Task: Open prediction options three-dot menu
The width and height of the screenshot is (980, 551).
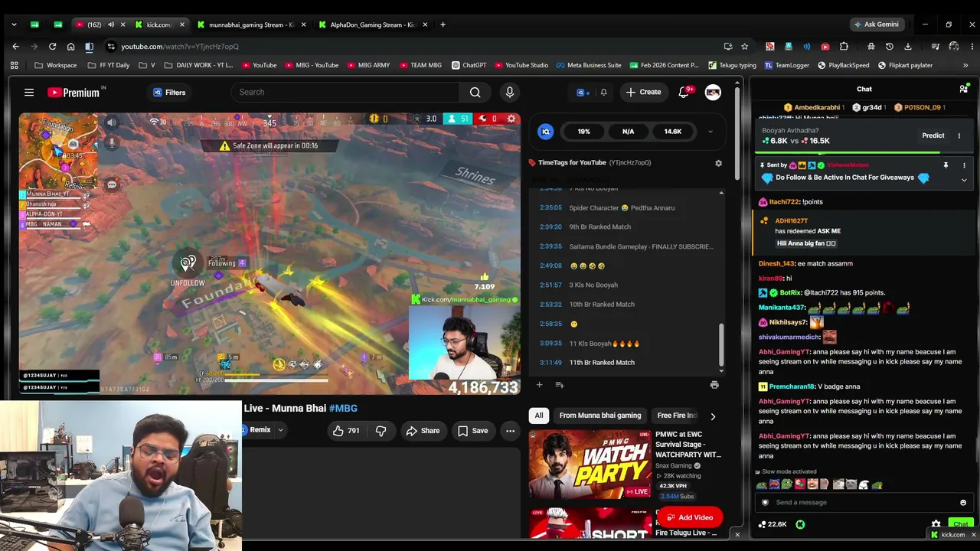Action: point(959,135)
